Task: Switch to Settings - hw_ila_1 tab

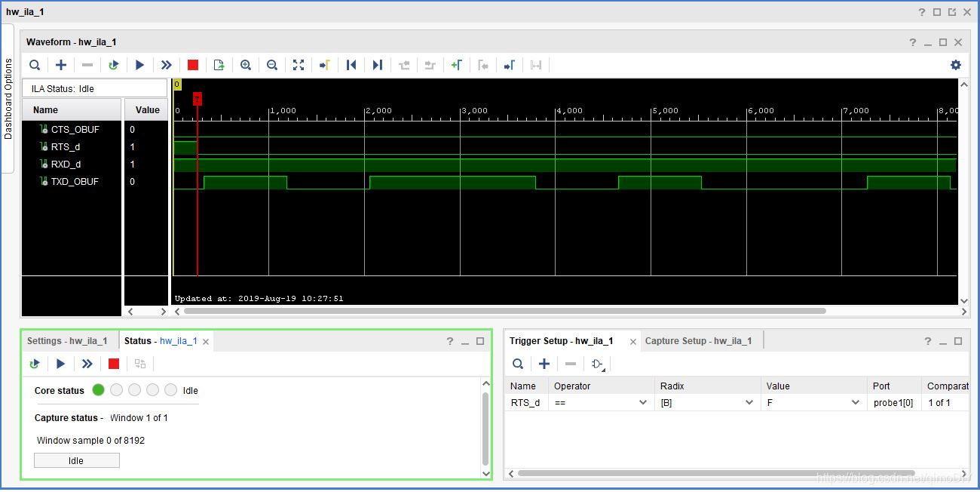Action: pyautogui.click(x=67, y=341)
